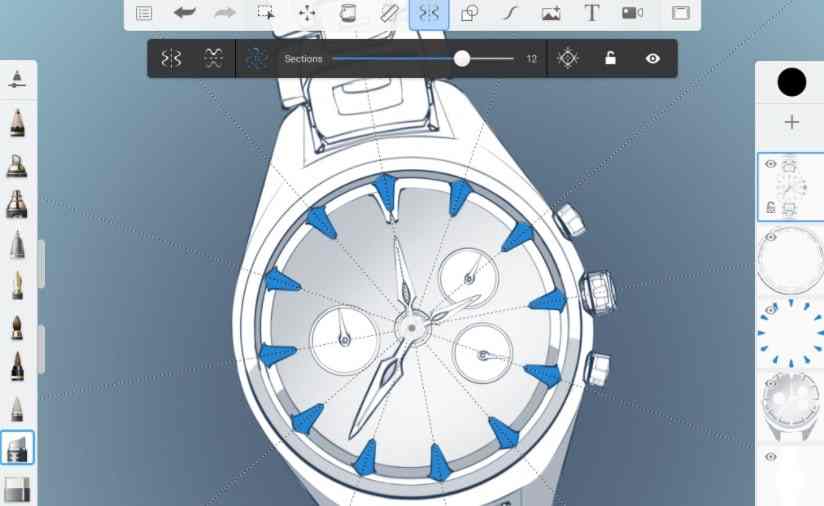Toggle lock on top line-art layer
Screen dimensions: 824x506
click(770, 207)
